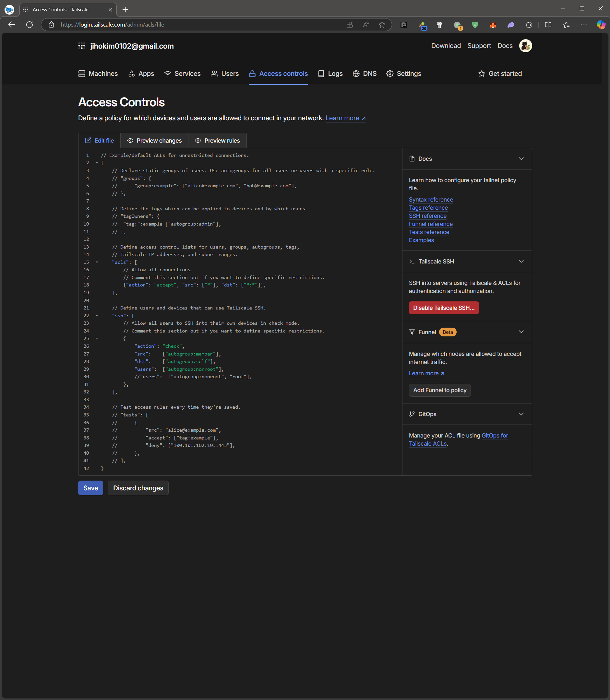Open the Machines tab

click(98, 74)
